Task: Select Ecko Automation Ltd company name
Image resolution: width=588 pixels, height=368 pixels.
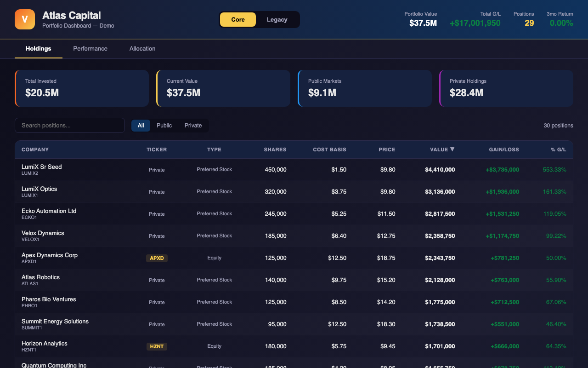Action: [x=49, y=211]
